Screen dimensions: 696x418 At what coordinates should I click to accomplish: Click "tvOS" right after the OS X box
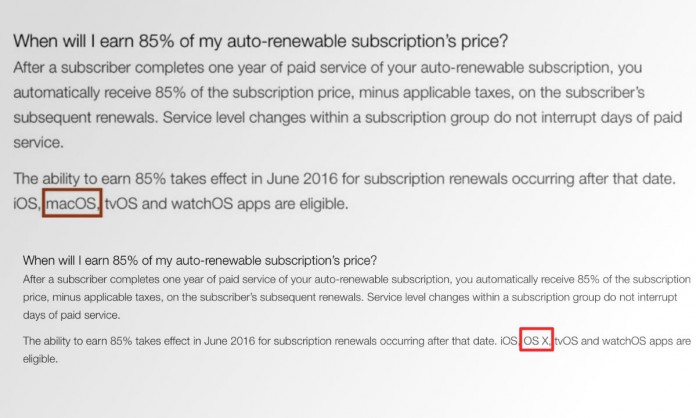click(x=566, y=341)
